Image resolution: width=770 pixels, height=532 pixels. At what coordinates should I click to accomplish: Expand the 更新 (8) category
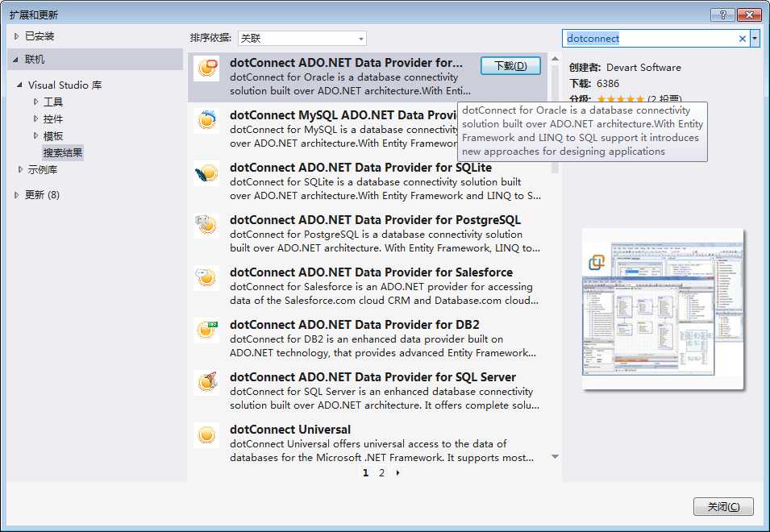16,195
